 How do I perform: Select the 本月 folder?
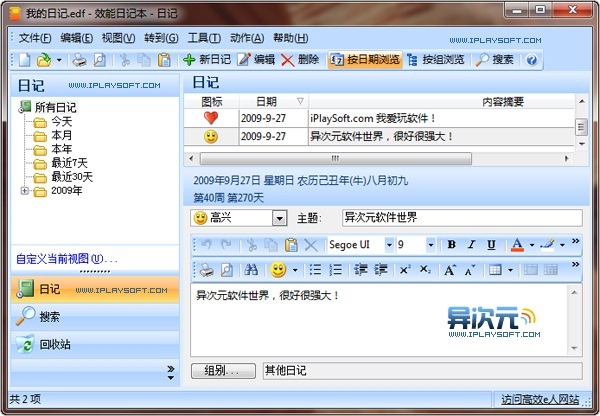62,135
